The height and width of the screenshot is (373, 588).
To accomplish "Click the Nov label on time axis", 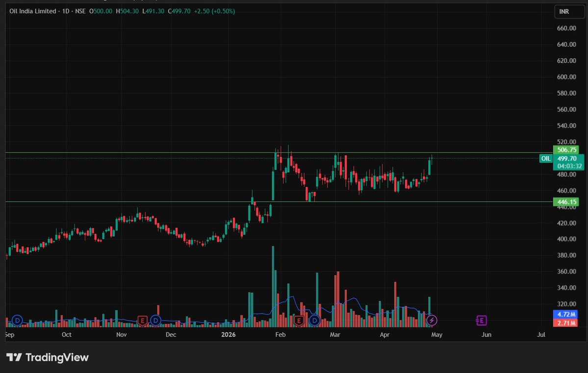I will [122, 334].
